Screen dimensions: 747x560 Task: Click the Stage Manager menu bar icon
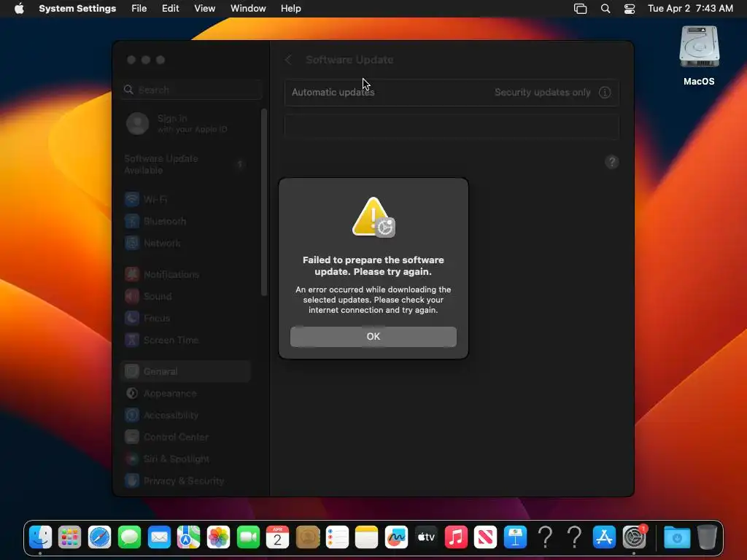tap(580, 9)
